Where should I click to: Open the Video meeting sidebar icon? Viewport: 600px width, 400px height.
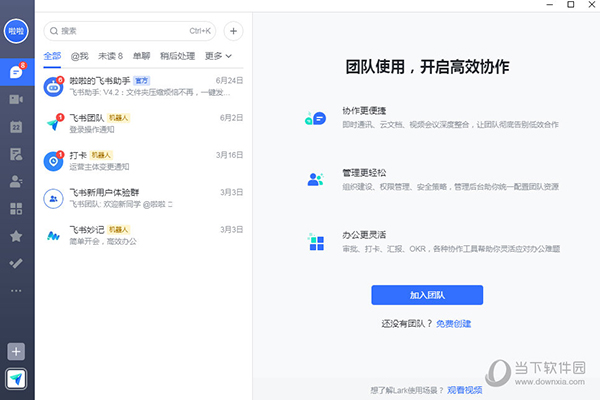pos(16,100)
